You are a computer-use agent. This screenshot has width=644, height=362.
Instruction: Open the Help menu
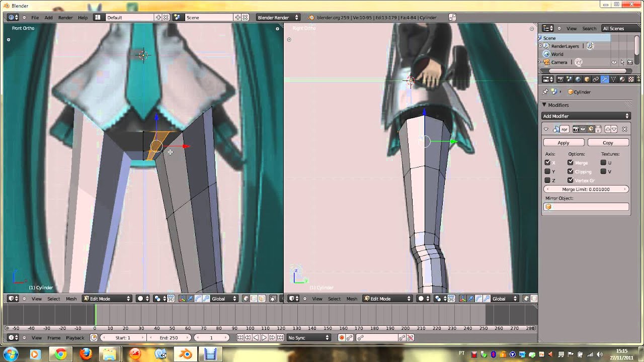coord(83,18)
